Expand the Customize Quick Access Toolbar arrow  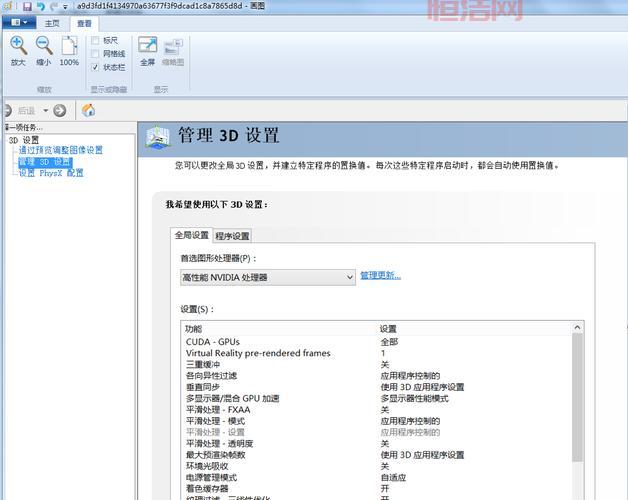[x=65, y=6]
